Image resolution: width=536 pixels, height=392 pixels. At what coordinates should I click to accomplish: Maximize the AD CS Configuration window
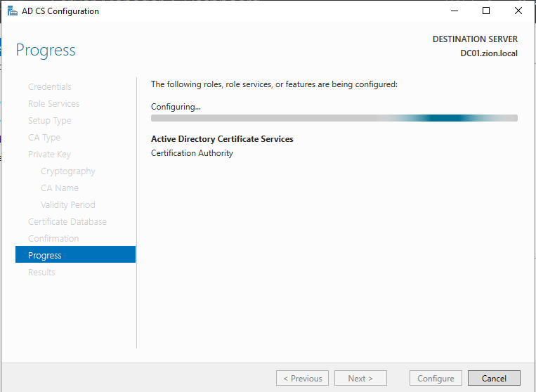click(486, 11)
